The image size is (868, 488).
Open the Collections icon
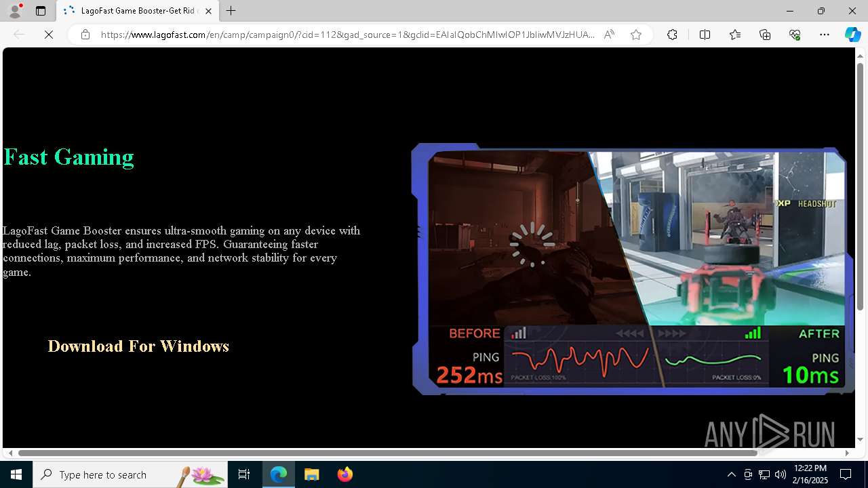[765, 35]
